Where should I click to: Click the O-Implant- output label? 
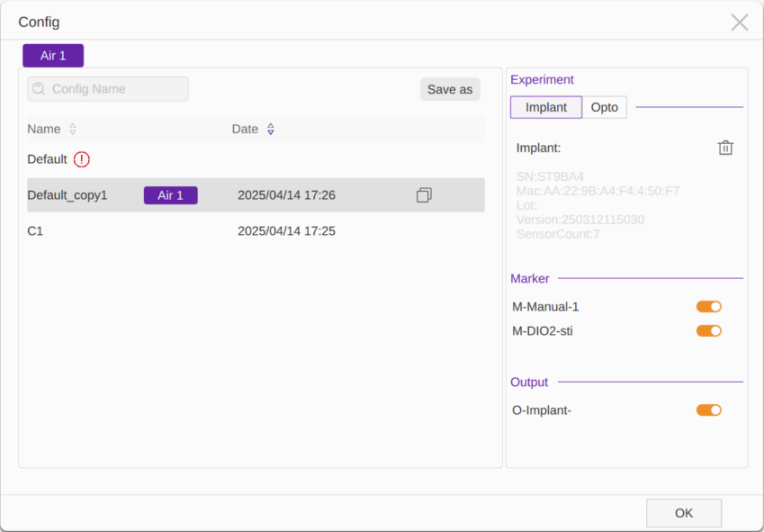tap(542, 410)
